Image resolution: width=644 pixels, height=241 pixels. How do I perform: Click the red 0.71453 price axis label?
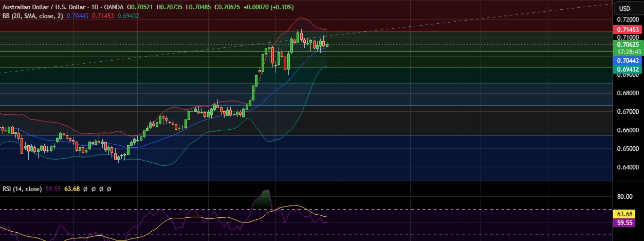(628, 30)
